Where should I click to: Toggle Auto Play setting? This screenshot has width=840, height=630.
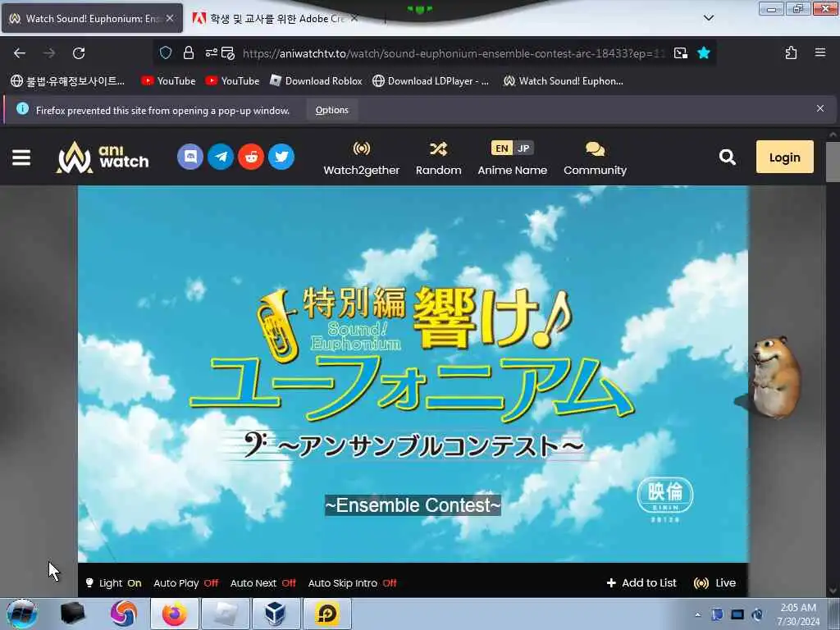186,583
